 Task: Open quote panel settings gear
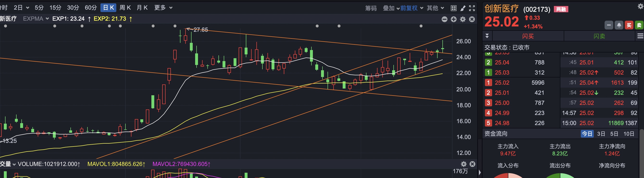641,6
